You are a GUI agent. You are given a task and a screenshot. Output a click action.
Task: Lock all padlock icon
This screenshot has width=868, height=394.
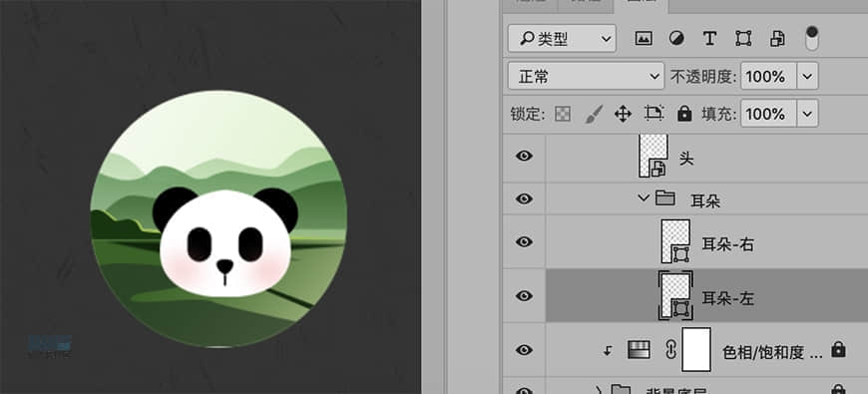point(684,114)
